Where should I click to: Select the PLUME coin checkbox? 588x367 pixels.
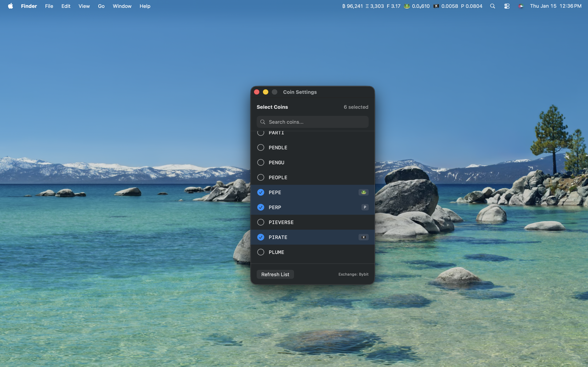click(x=261, y=252)
